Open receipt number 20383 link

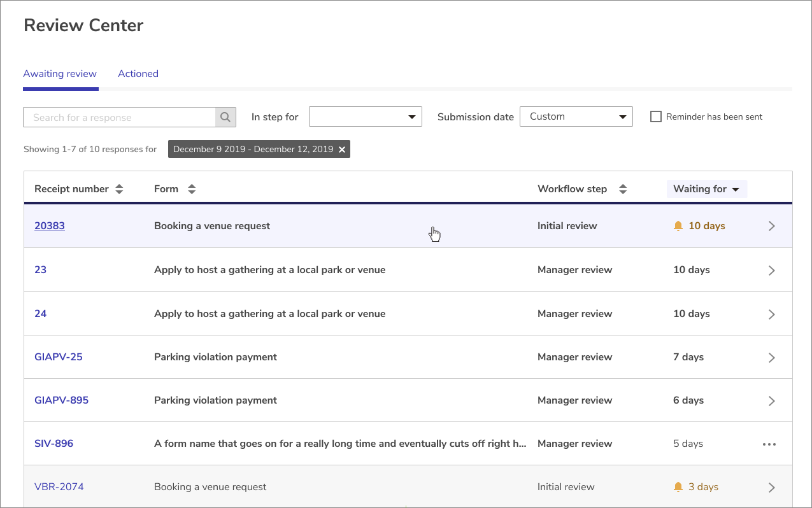(x=50, y=226)
